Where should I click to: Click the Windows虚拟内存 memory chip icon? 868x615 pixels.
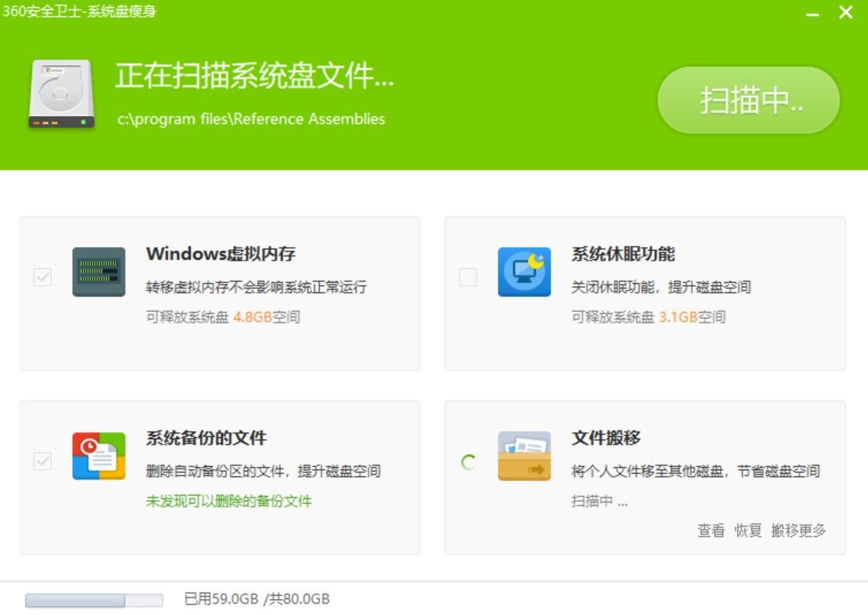(x=99, y=272)
